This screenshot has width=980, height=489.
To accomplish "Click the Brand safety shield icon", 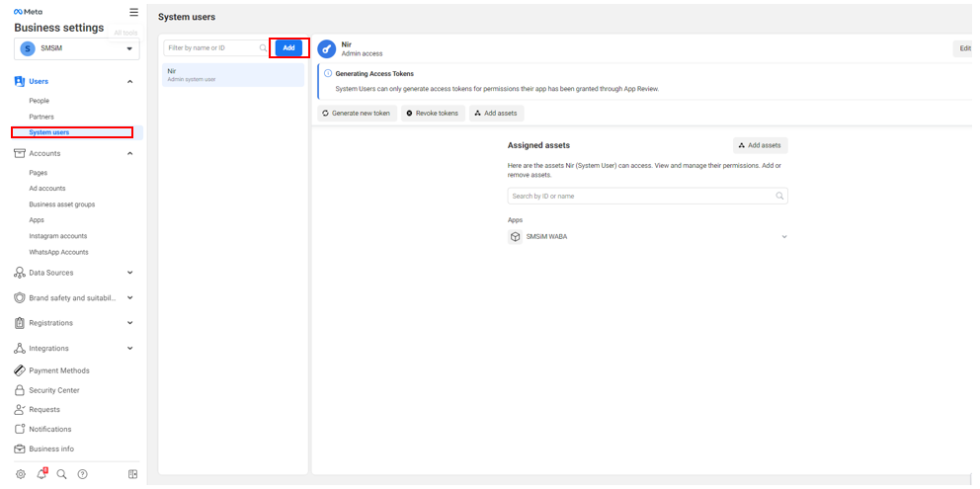I will pos(20,297).
